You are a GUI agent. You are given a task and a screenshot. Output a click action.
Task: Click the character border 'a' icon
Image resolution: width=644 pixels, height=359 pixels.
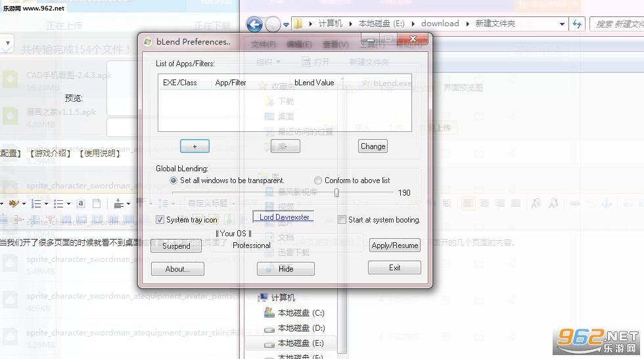[81, 203]
